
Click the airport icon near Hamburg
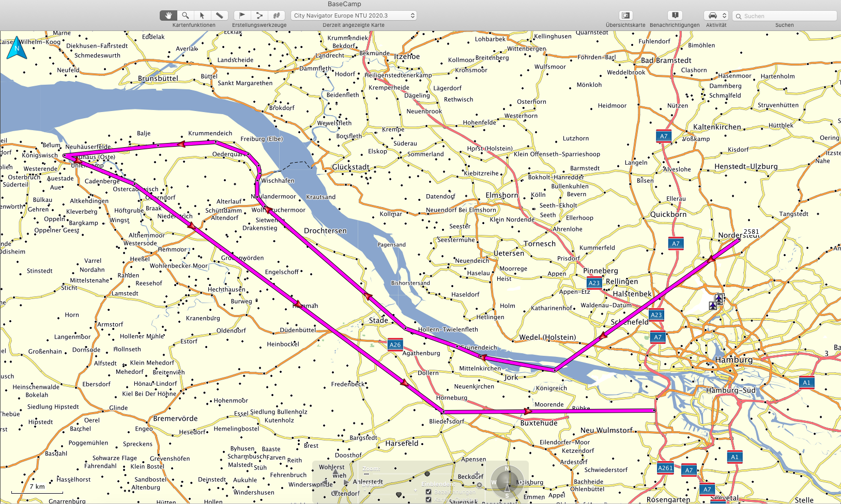(x=718, y=298)
